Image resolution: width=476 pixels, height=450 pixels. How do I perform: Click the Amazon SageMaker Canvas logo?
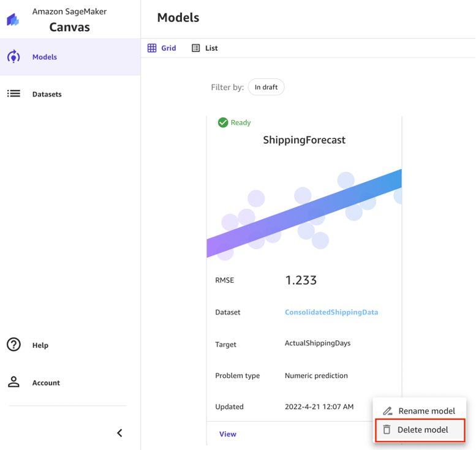pyautogui.click(x=13, y=20)
